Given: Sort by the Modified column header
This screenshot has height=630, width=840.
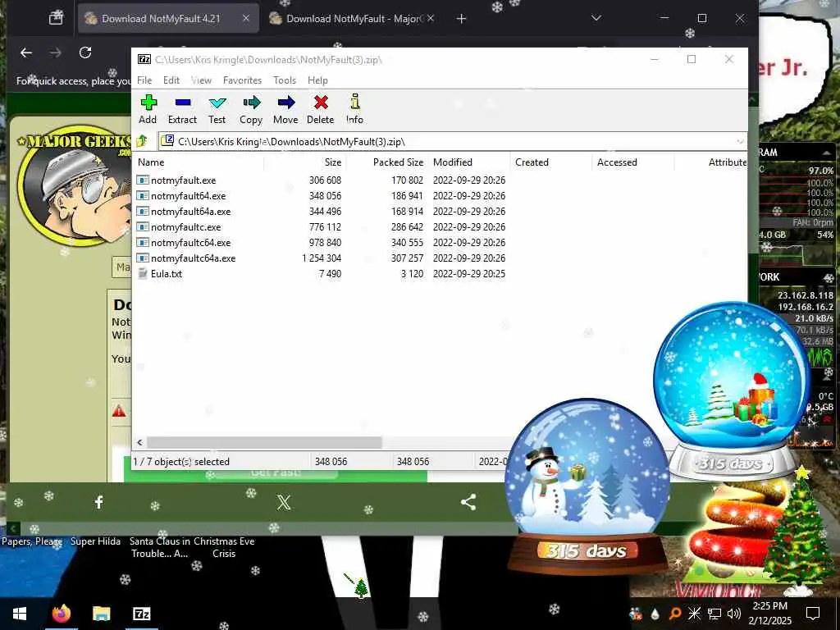Looking at the screenshot, I should (468, 162).
